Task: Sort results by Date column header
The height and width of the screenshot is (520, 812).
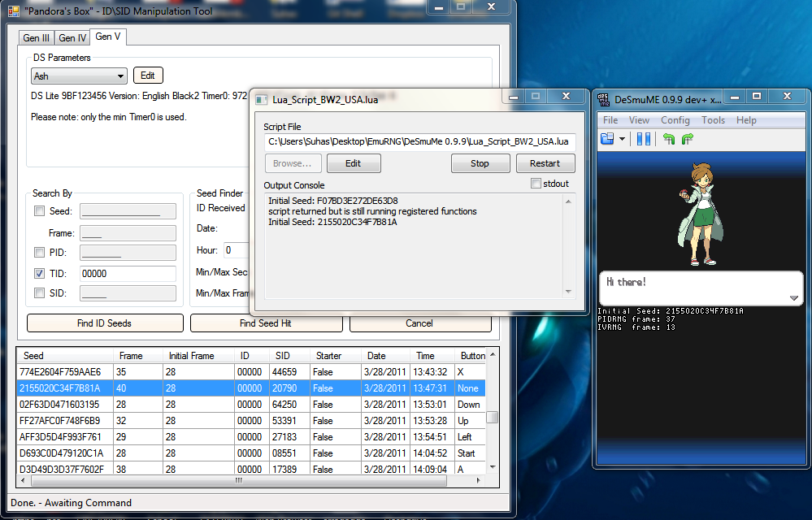Action: tap(385, 355)
